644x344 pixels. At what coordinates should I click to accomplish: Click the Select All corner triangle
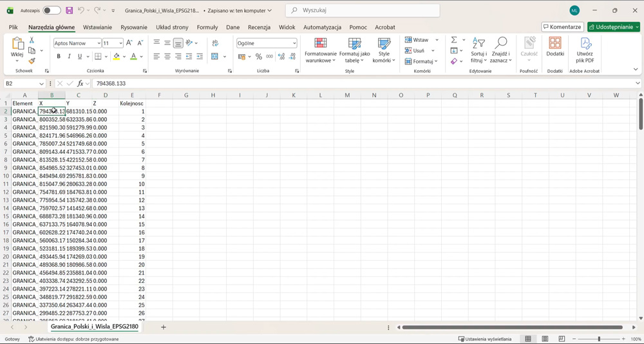click(x=6, y=95)
